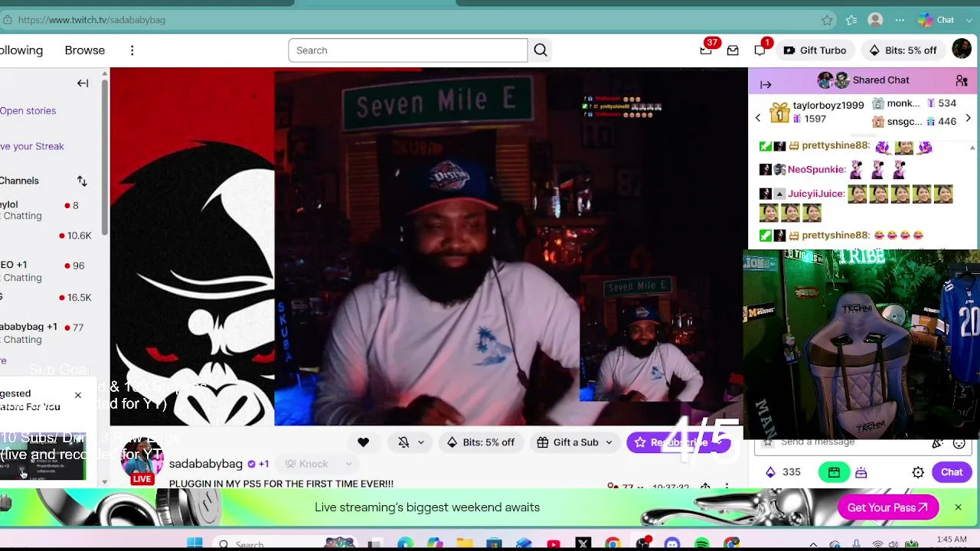
Task: Open sidebar channel sadababybag +1
Action: [46, 333]
